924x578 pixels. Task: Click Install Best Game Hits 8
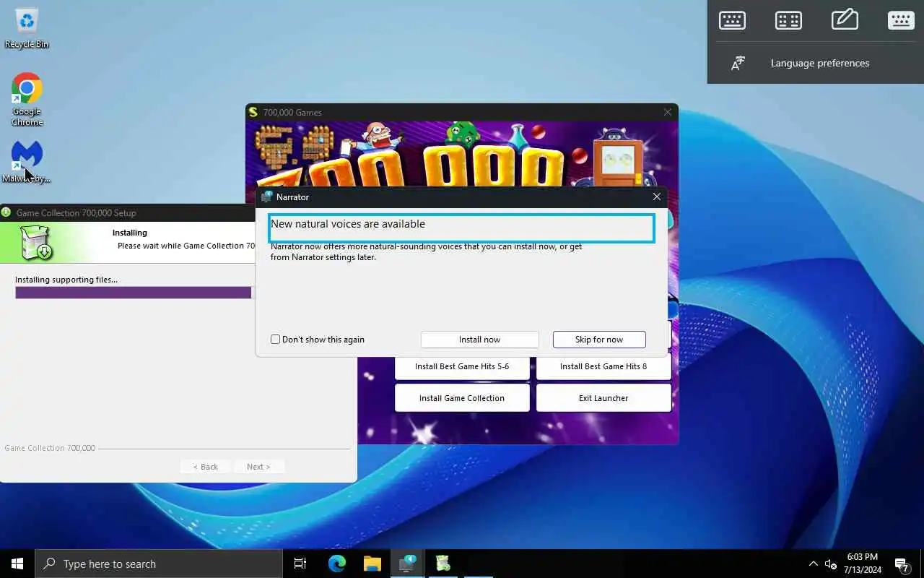pyautogui.click(x=603, y=366)
